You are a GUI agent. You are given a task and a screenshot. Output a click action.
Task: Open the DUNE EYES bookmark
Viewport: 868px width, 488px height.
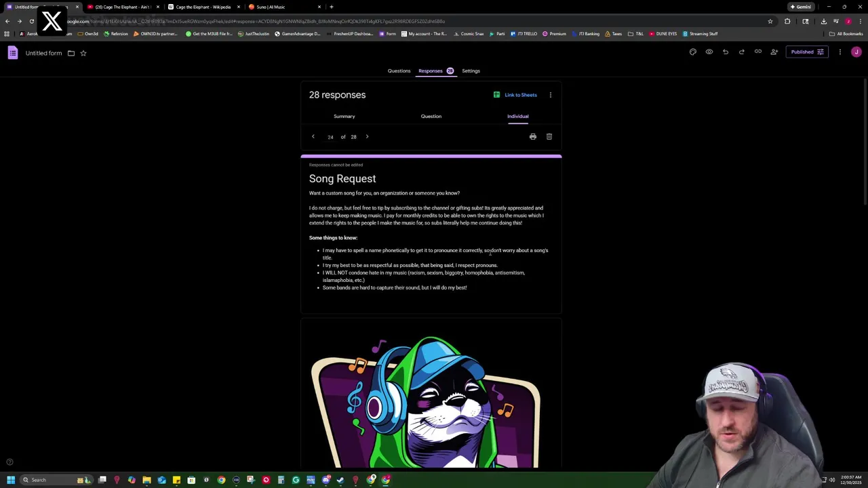click(663, 34)
